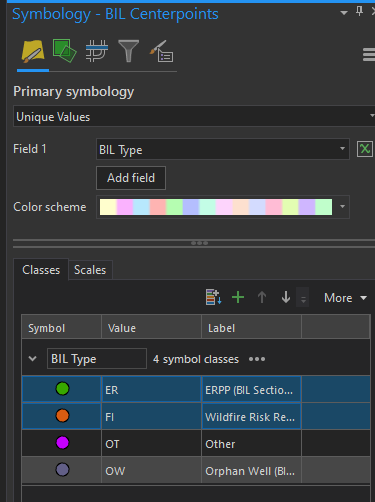Set an expression for Field 1
The width and height of the screenshot is (375, 502).
tap(365, 149)
